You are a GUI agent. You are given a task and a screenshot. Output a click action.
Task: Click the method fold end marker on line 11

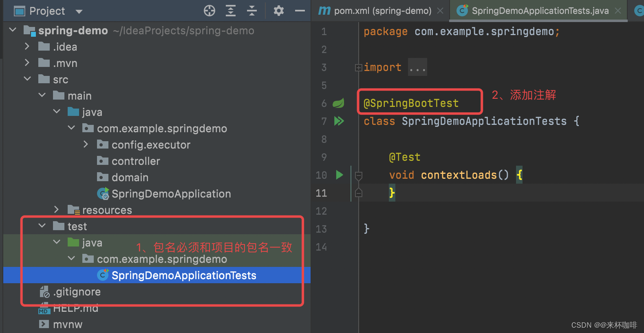tap(359, 193)
